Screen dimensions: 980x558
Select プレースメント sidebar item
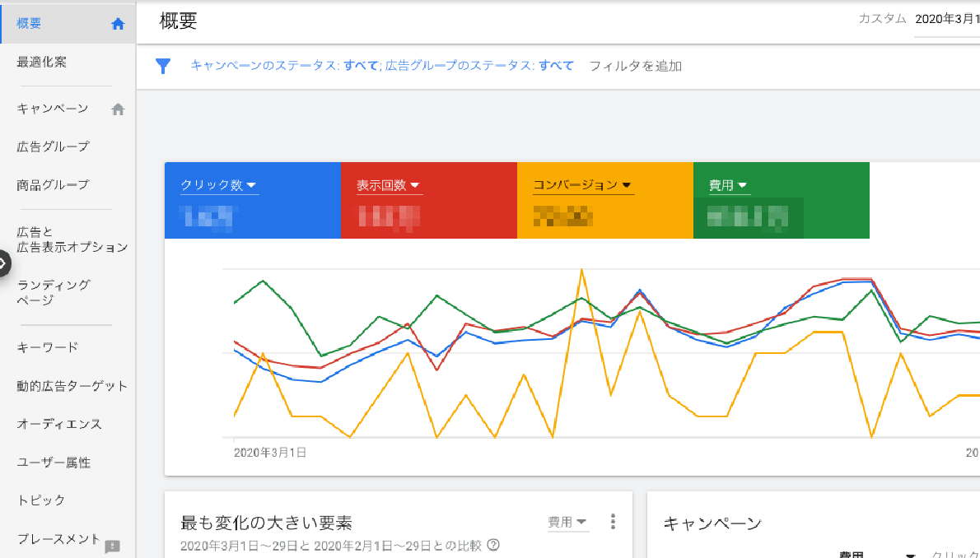click(x=58, y=538)
